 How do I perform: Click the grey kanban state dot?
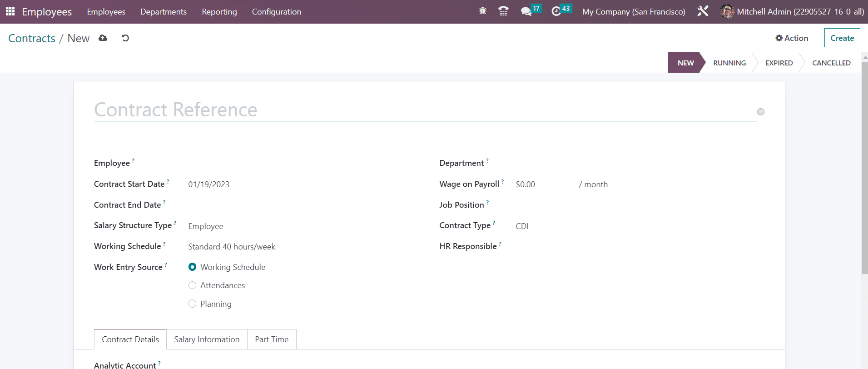761,112
